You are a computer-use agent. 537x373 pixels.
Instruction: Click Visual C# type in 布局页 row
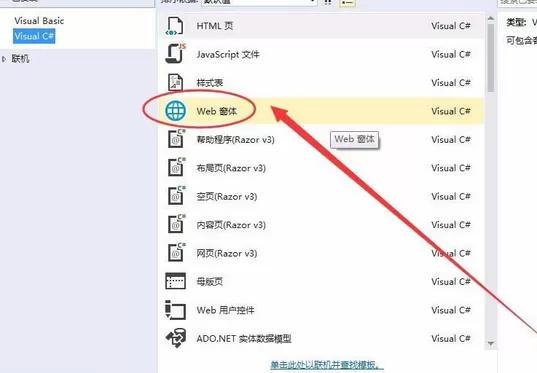451,168
